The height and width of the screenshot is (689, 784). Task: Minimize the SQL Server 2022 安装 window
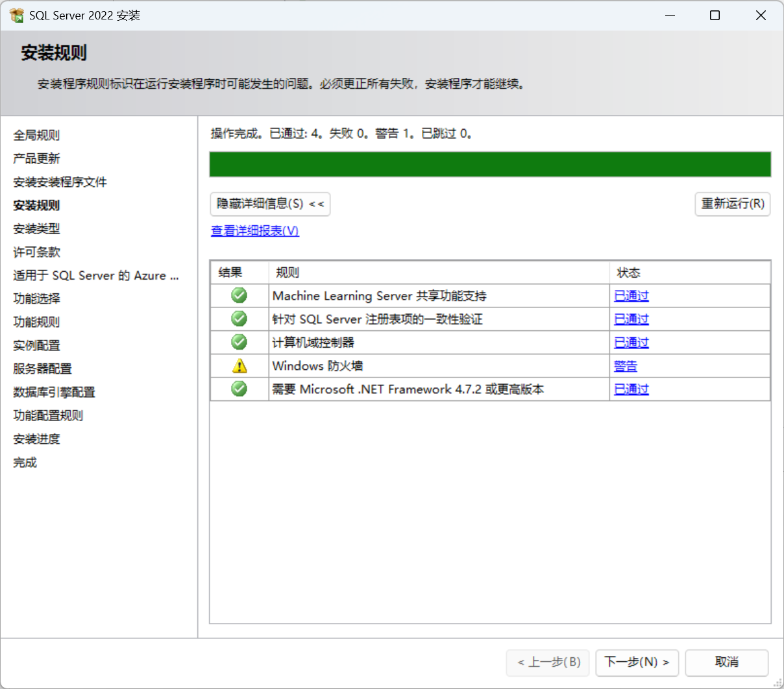(x=670, y=15)
